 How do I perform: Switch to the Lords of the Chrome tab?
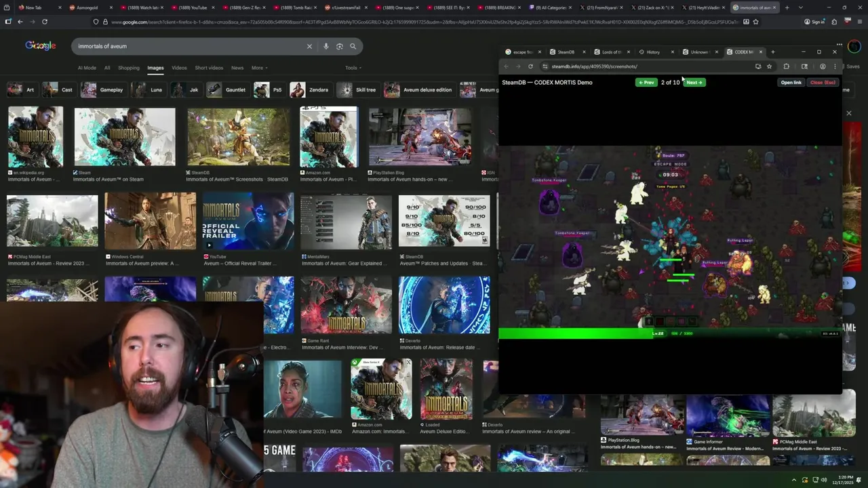[612, 52]
